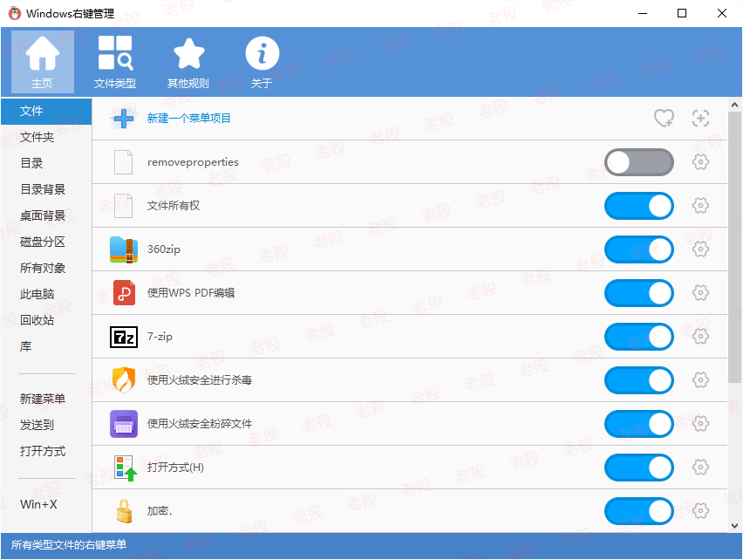Click the scrollbar up arrow
Image resolution: width=743 pixels, height=560 pixels.
[734, 105]
